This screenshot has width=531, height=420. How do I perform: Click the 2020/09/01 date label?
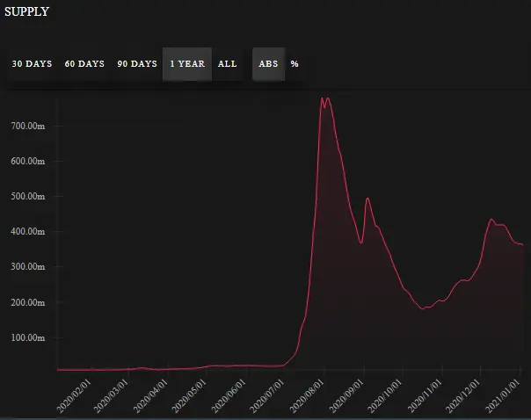346,396
